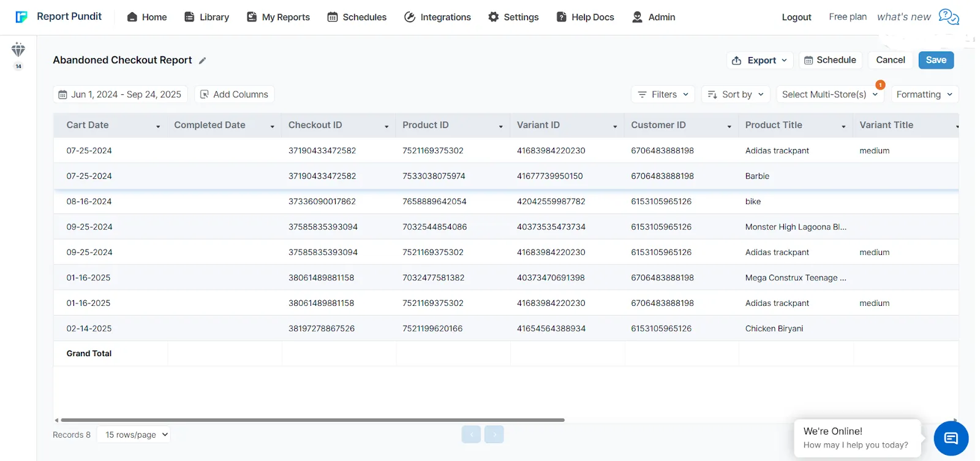Viewport: 980px width, 461px height.
Task: Open Checkout ID column menu arrow
Action: [x=386, y=126]
